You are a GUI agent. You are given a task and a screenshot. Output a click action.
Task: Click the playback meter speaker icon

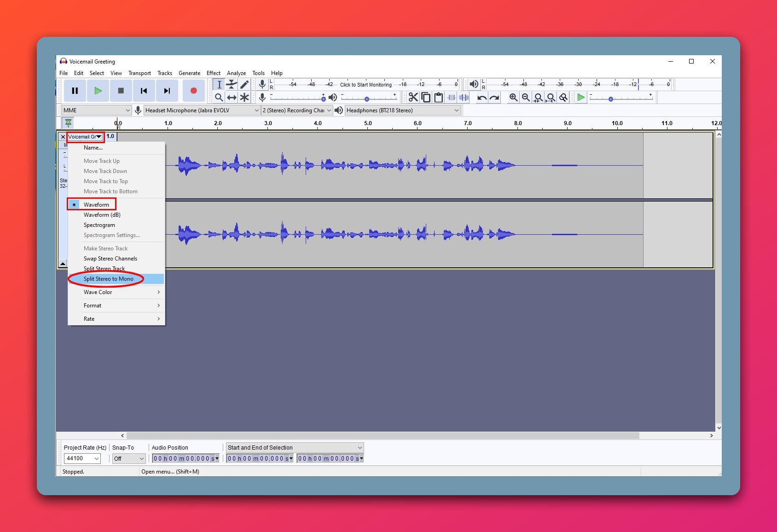tap(474, 84)
